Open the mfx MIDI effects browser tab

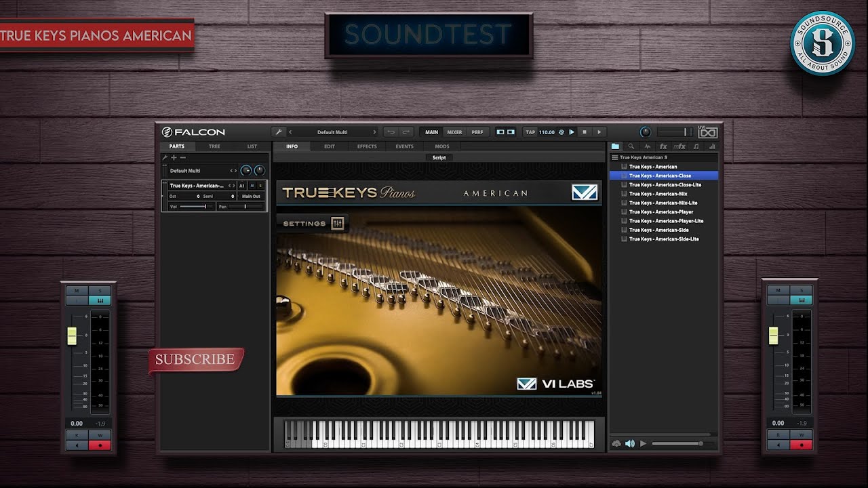(x=679, y=146)
